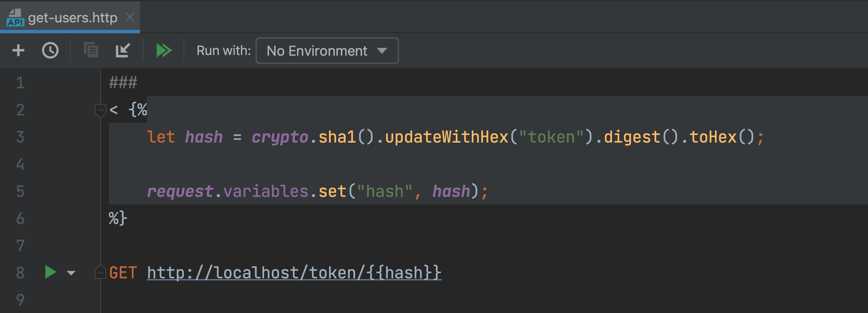Viewport: 868px width, 313px height.
Task: Click the Add Request plus icon
Action: pos(18,51)
